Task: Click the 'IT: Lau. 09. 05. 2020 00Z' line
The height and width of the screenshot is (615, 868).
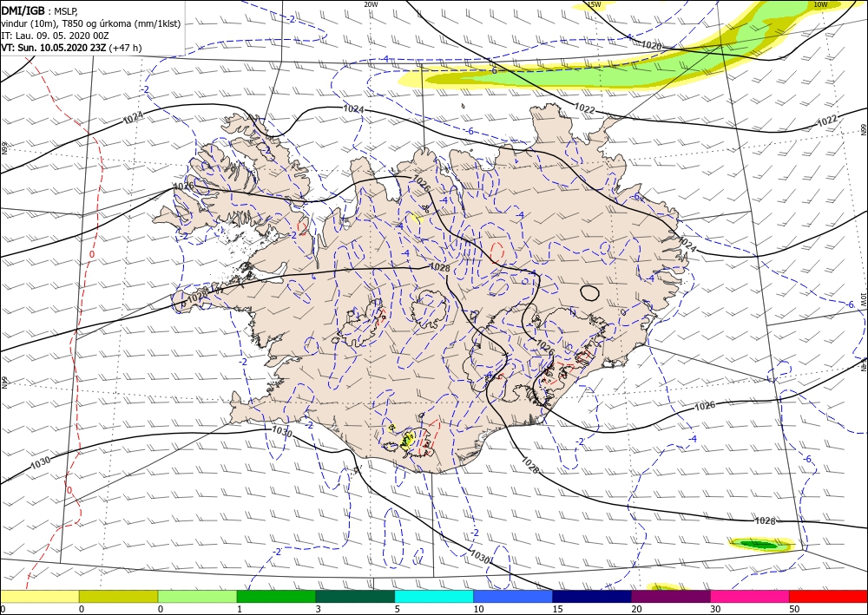Action: point(55,36)
